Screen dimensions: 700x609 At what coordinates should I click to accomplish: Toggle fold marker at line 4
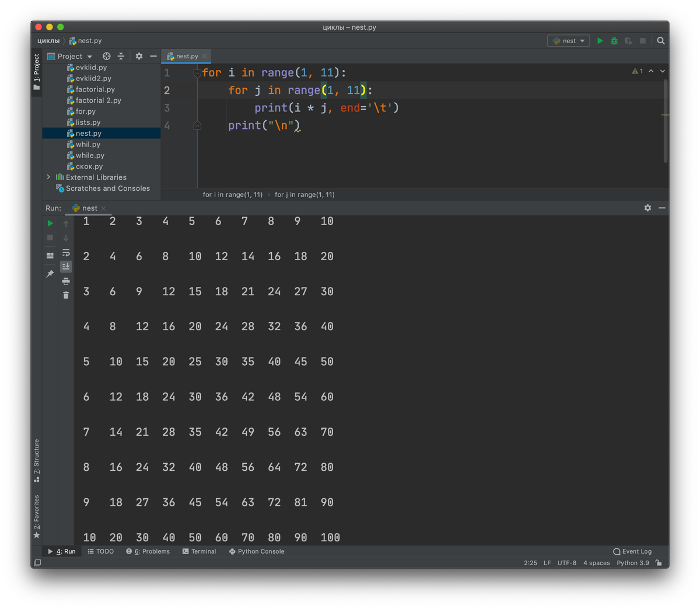tap(197, 125)
